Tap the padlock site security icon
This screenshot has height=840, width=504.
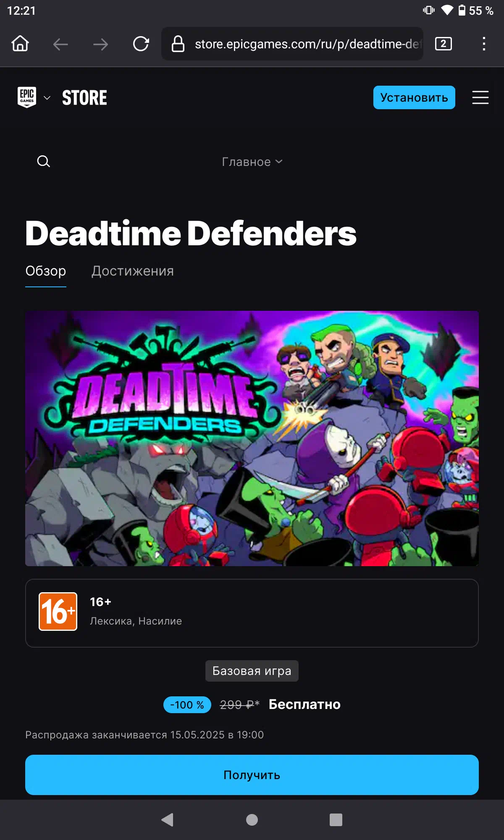coord(178,44)
